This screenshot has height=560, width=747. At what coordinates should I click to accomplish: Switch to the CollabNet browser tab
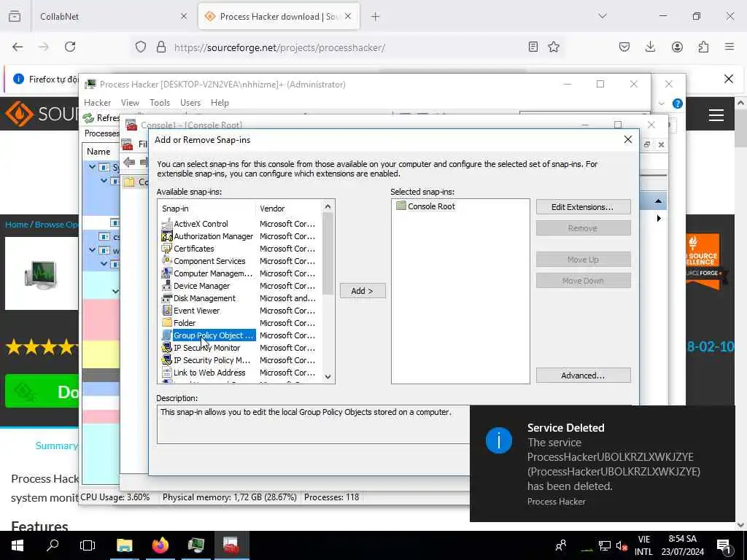pyautogui.click(x=113, y=16)
